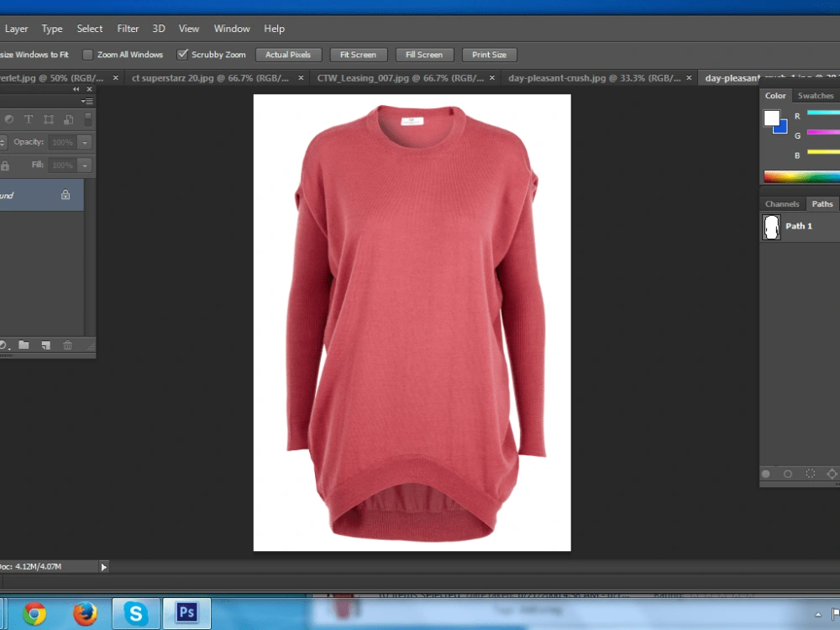This screenshot has width=840, height=630.
Task: Filter layers by shape icon
Action: (49, 119)
